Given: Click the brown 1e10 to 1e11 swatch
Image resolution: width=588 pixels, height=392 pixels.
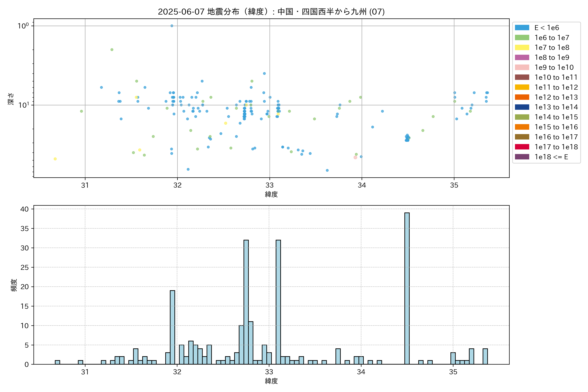Looking at the screenshot, I should (522, 77).
